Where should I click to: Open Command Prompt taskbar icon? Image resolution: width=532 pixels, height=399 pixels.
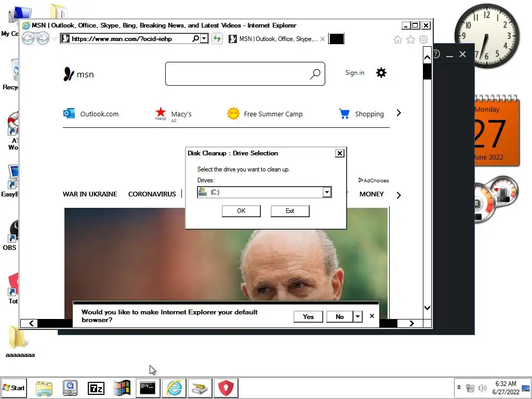tap(148, 388)
